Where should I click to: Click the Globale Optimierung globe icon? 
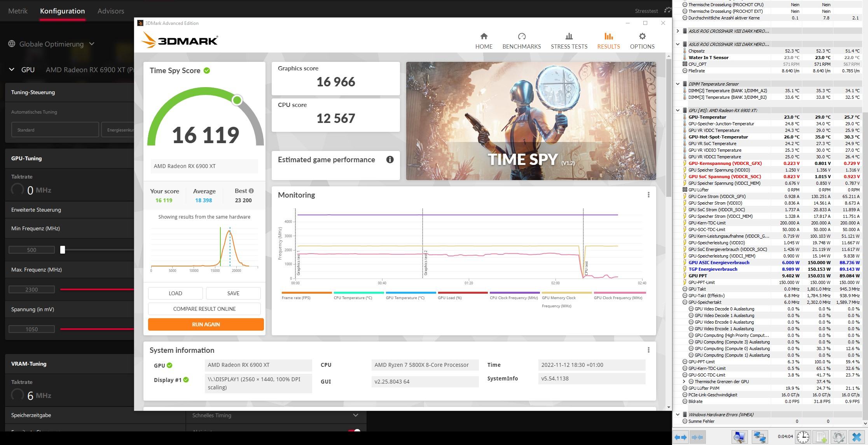tap(12, 44)
